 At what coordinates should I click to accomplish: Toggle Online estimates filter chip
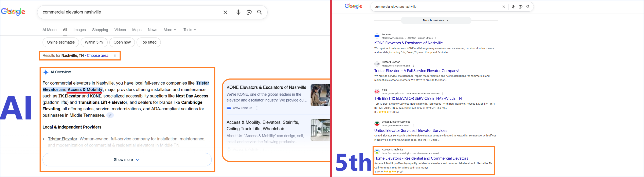click(x=61, y=42)
